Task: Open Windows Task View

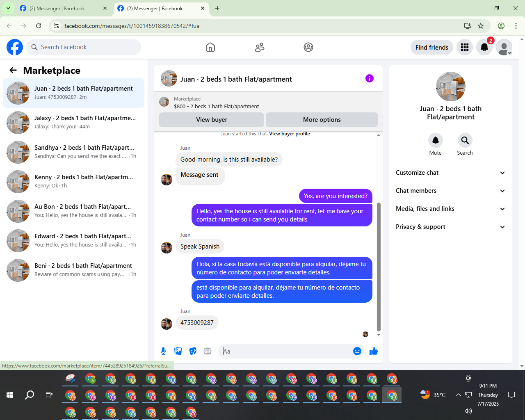Action: click(49, 395)
